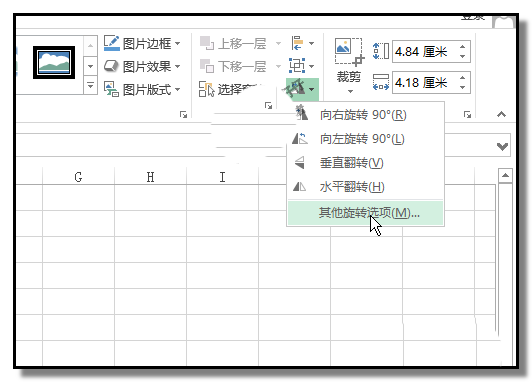Click the highlighted Rotate objects button
This screenshot has width=532, height=382.
302,90
